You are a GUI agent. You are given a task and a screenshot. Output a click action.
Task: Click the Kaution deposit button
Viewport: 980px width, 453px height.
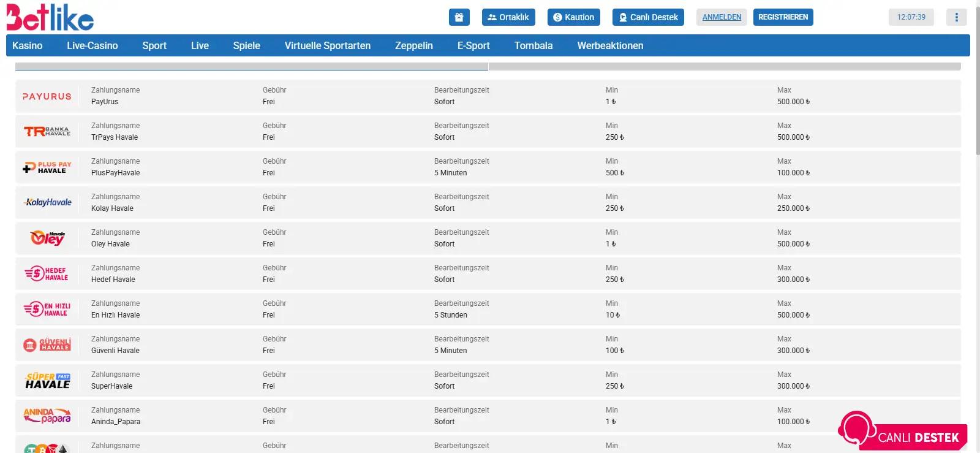click(x=574, y=17)
